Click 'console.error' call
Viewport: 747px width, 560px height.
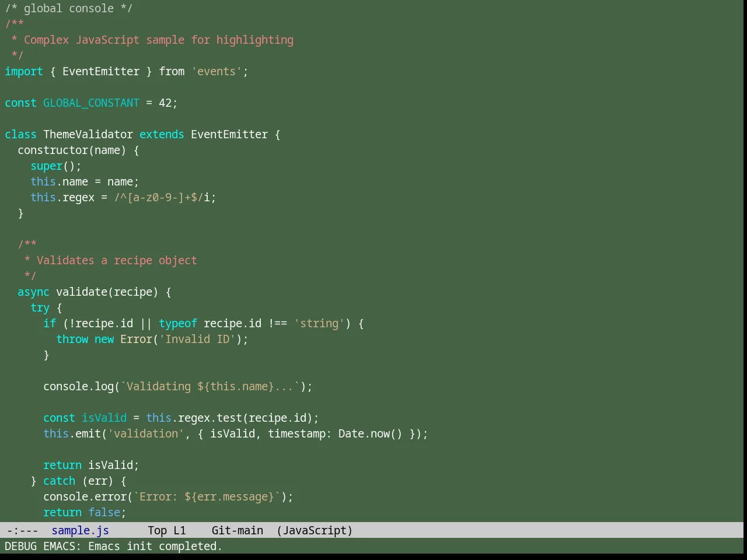85,496
